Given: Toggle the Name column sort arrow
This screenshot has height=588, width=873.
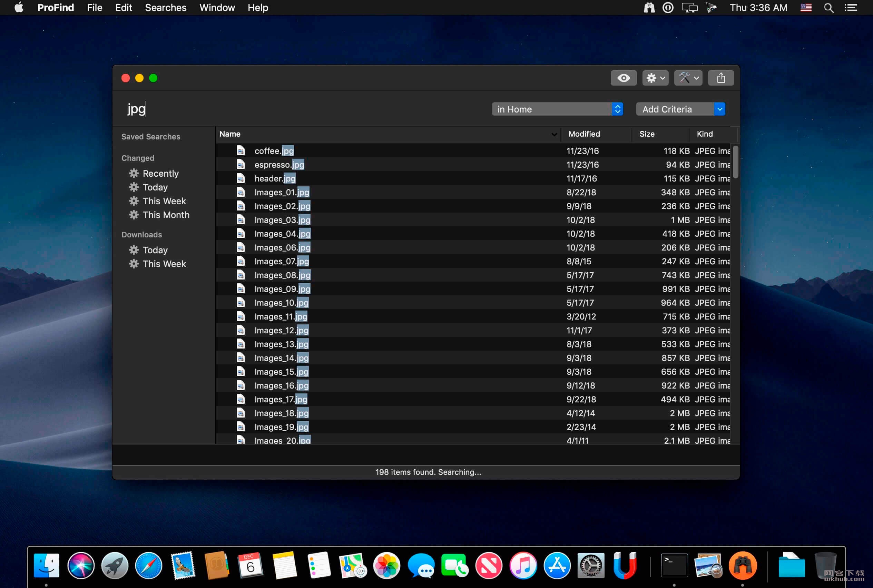Looking at the screenshot, I should [x=554, y=134].
